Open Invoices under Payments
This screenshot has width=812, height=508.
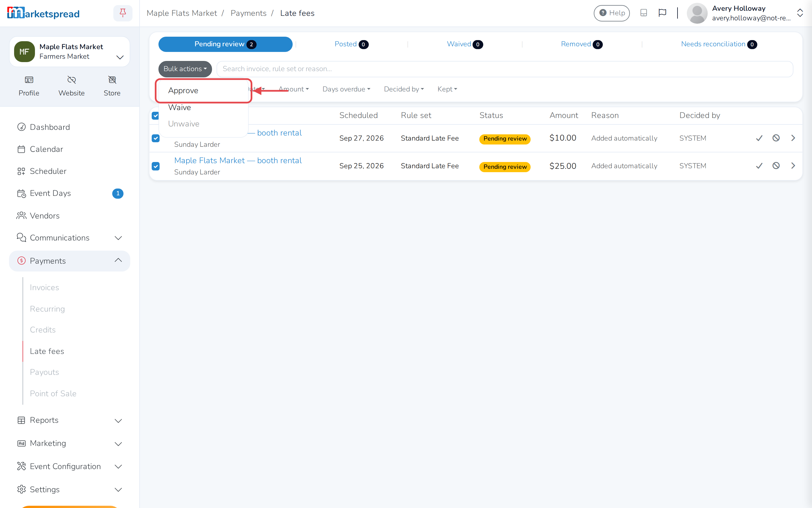pos(44,288)
